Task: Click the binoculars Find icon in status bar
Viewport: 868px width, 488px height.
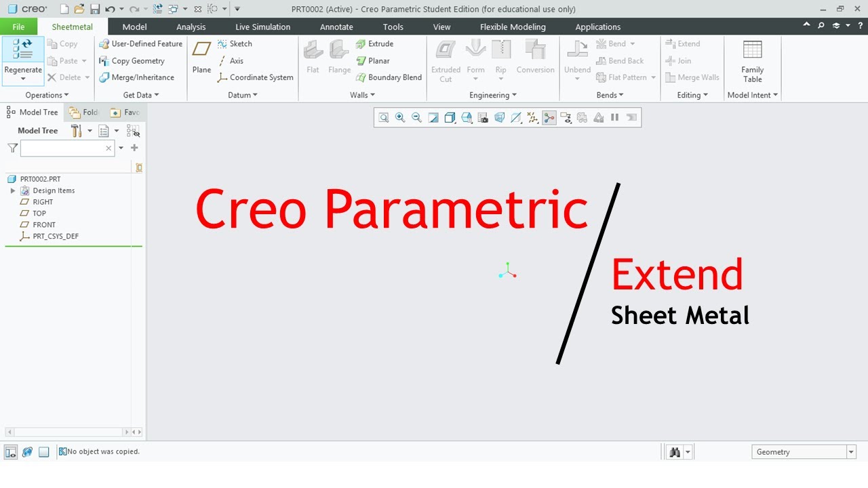Action: pyautogui.click(x=675, y=452)
